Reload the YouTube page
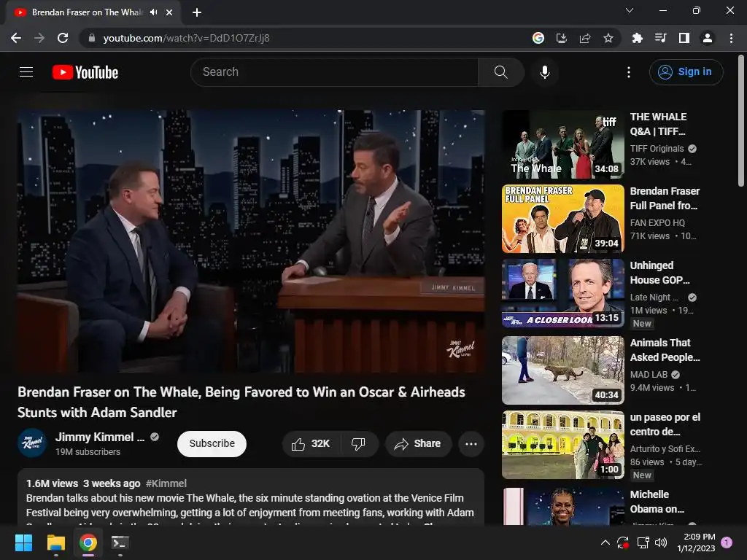This screenshot has width=747, height=560. point(63,38)
